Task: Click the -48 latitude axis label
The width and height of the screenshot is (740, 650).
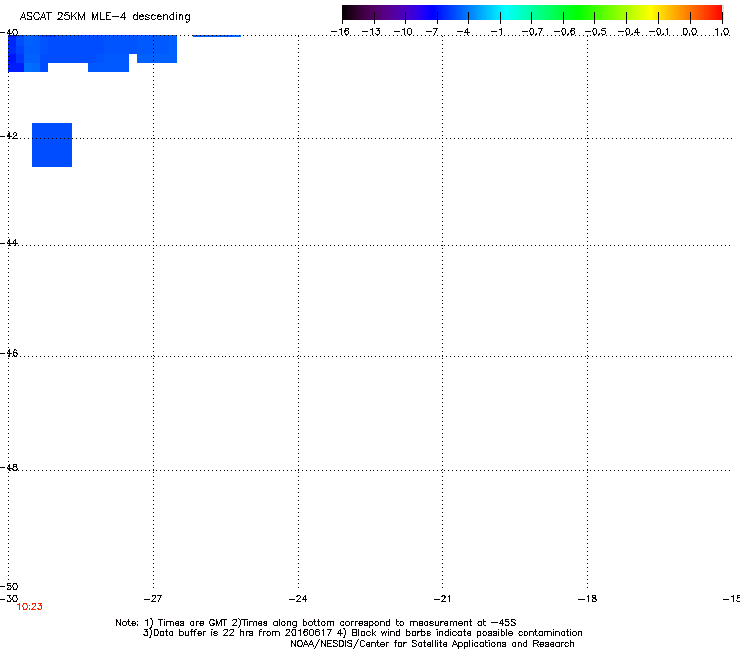Action: [9, 467]
